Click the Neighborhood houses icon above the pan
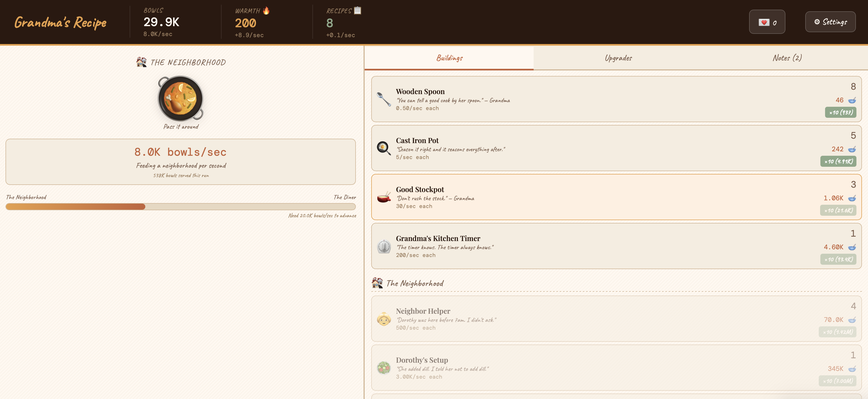The height and width of the screenshot is (399, 868). click(x=141, y=62)
